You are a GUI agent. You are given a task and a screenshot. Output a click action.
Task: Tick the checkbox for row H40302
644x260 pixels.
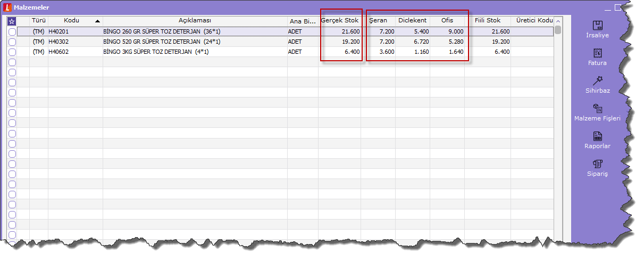(x=12, y=42)
